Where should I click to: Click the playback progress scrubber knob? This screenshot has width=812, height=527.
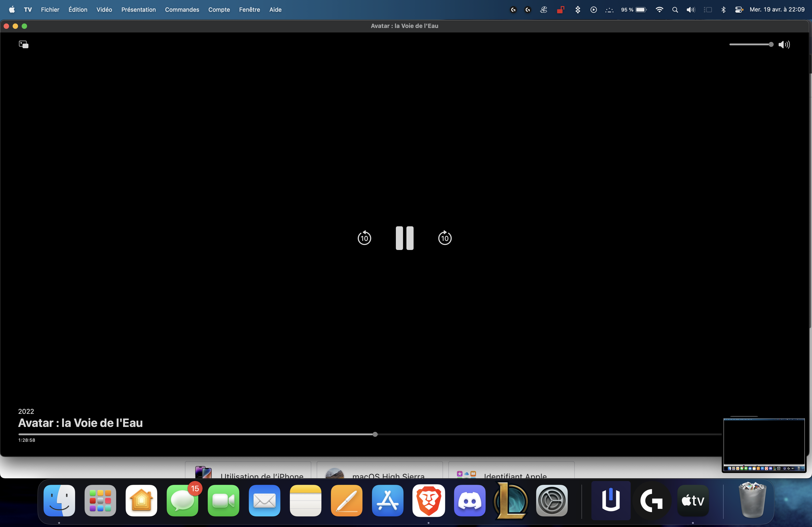(375, 434)
